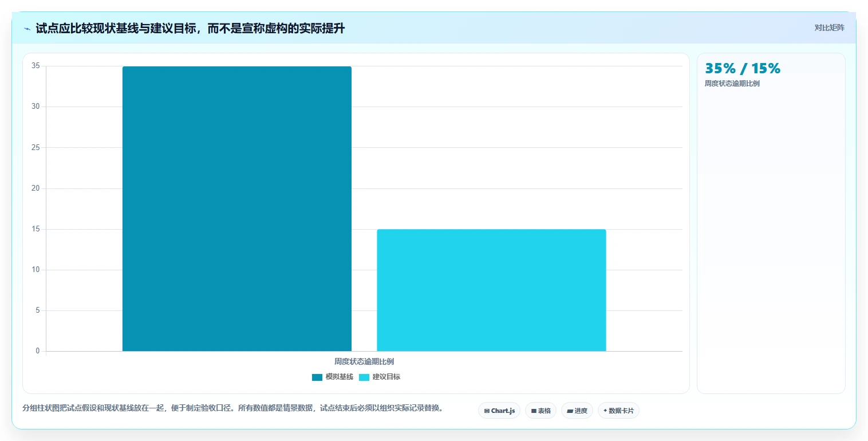Click the lightning icon beside the title

pos(27,29)
